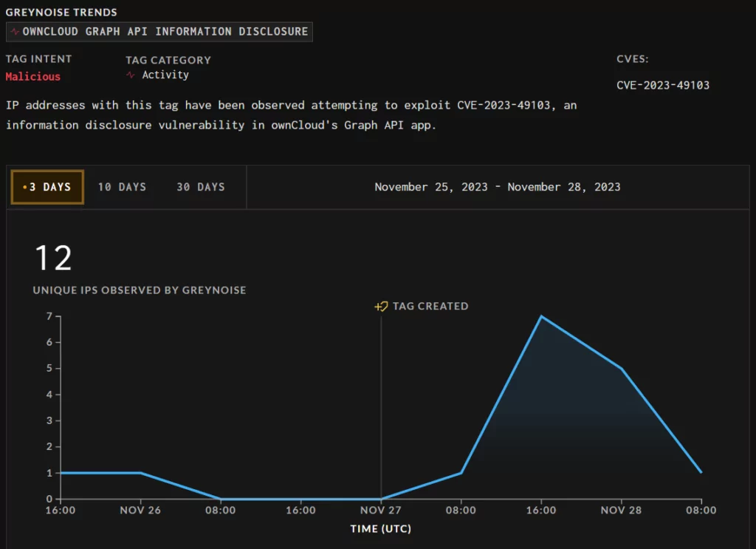Click the Malicious tag intent label

32,76
